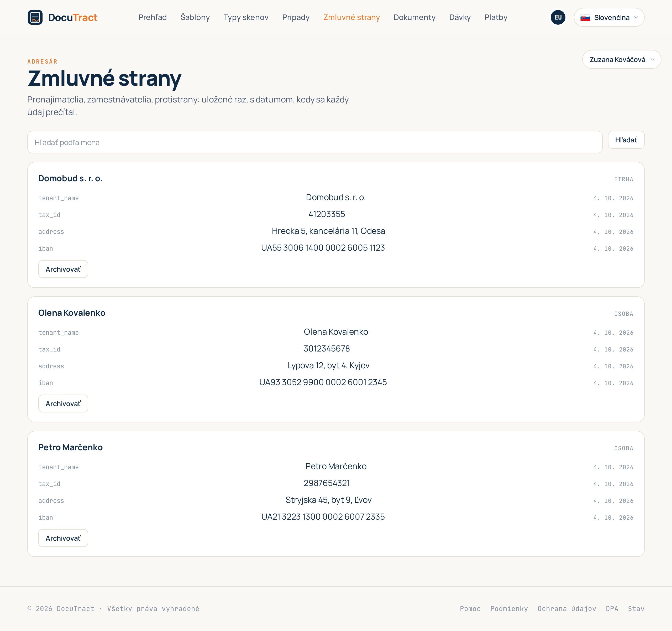Open the Pomoc footer link
This screenshot has width=672, height=631.
[470, 609]
